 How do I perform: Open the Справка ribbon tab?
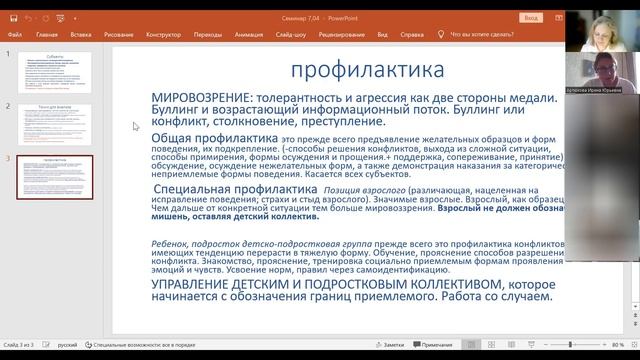pos(412,35)
